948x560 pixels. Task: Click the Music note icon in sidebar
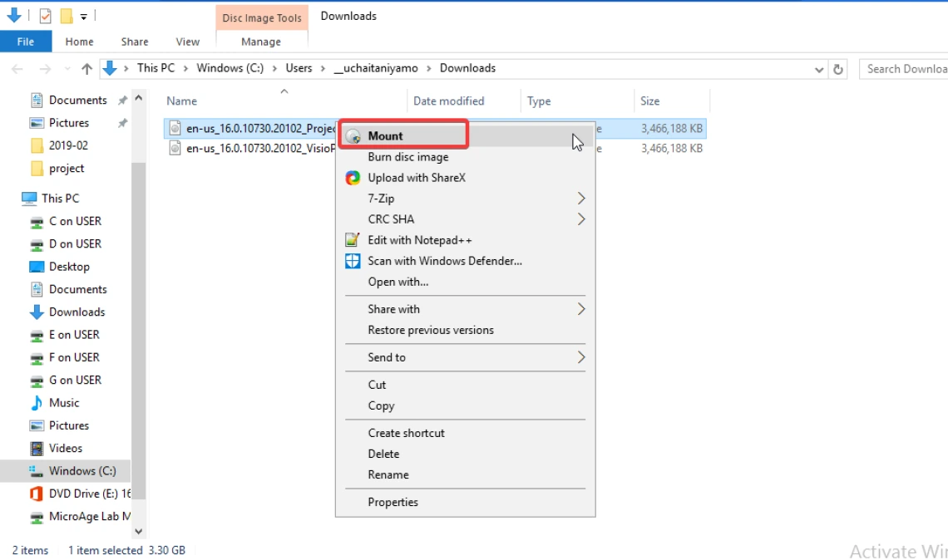(x=37, y=403)
